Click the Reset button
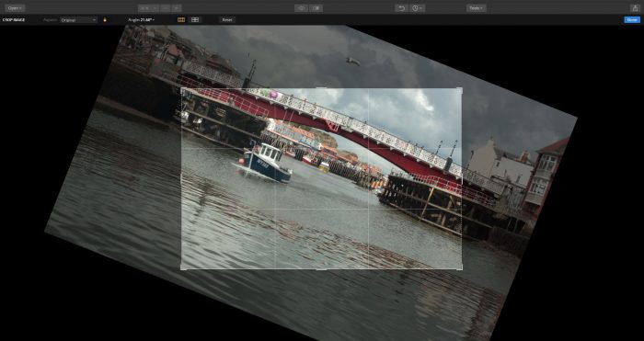This screenshot has height=341, width=644. tap(227, 19)
